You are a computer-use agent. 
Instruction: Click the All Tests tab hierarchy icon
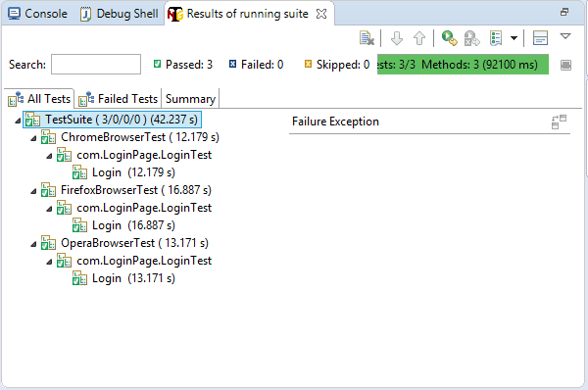[16, 99]
